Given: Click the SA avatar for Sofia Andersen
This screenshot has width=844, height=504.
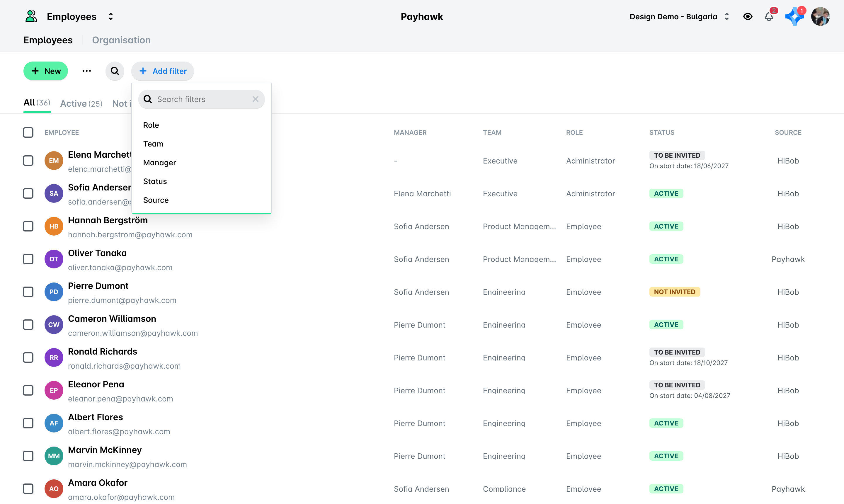Looking at the screenshot, I should 54,194.
